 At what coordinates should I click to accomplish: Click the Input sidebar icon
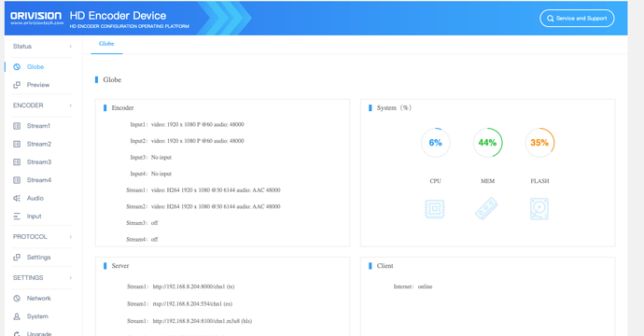(17, 217)
